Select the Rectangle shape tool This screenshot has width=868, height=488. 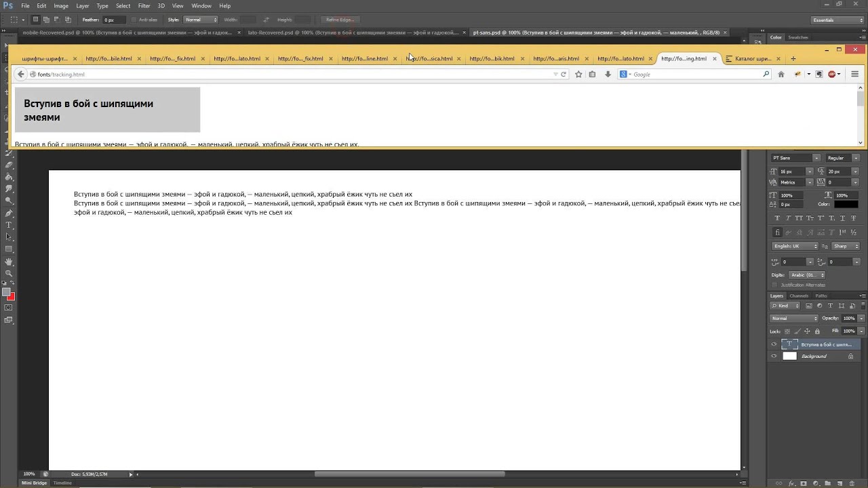pos(9,249)
